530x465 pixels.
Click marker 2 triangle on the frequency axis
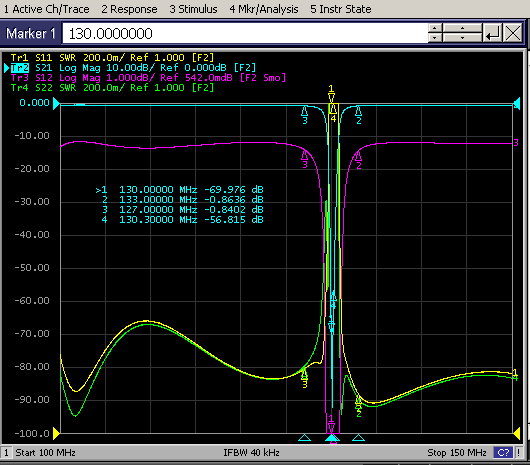358,438
